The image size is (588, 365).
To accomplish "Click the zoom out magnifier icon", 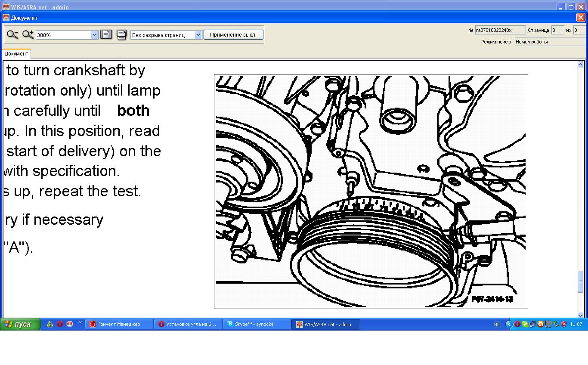I will [x=12, y=35].
